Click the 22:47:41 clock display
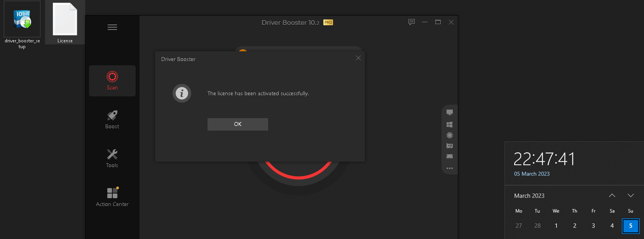 [x=544, y=159]
